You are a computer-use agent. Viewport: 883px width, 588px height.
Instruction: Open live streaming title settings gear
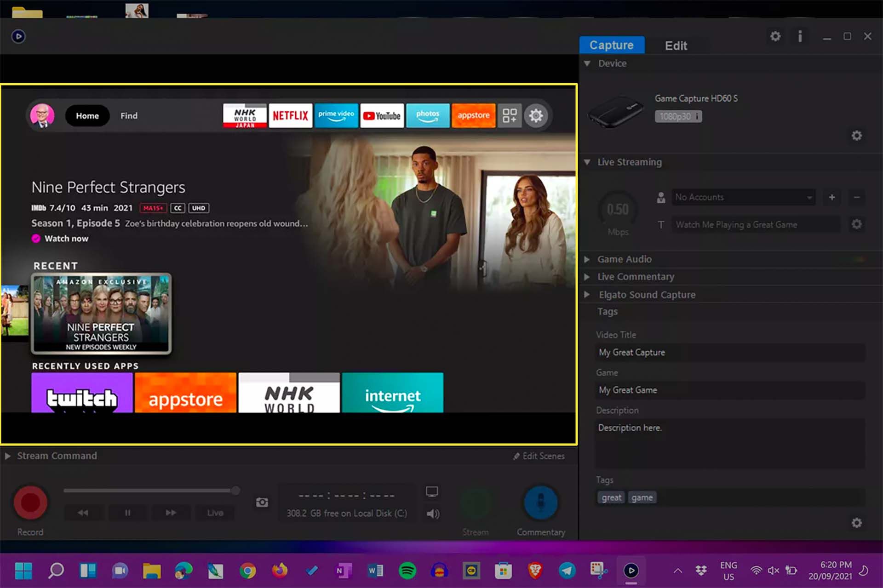point(856,224)
